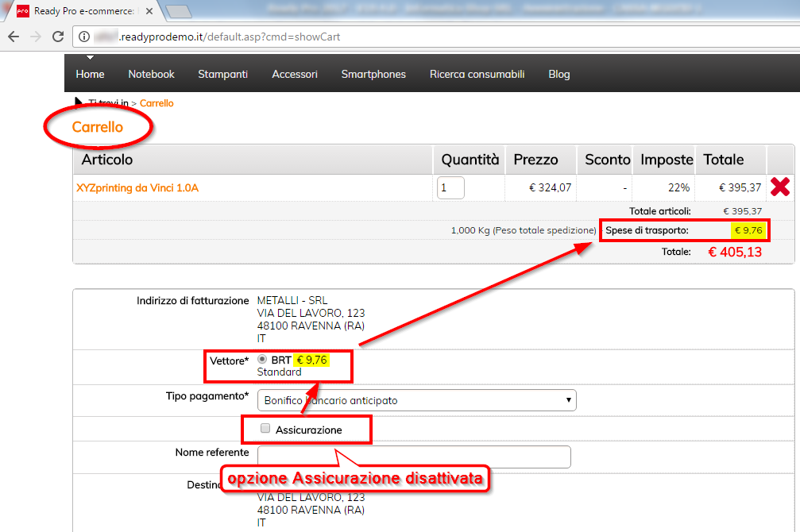The width and height of the screenshot is (800, 532).
Task: Click the quantity input field
Action: [x=450, y=187]
